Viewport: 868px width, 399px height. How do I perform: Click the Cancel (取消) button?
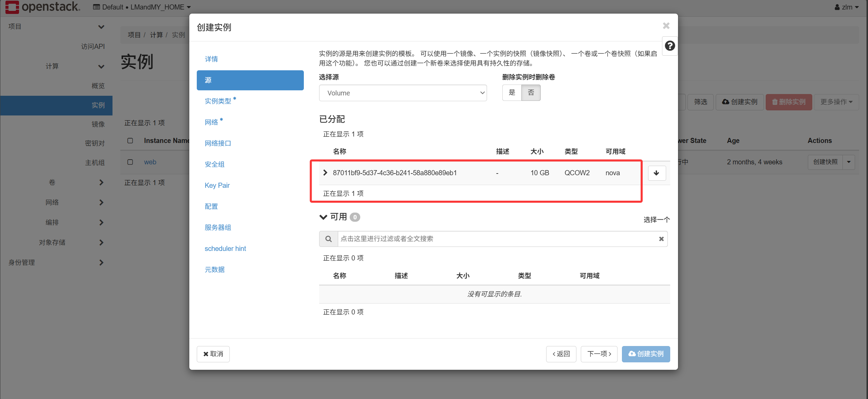coord(213,354)
